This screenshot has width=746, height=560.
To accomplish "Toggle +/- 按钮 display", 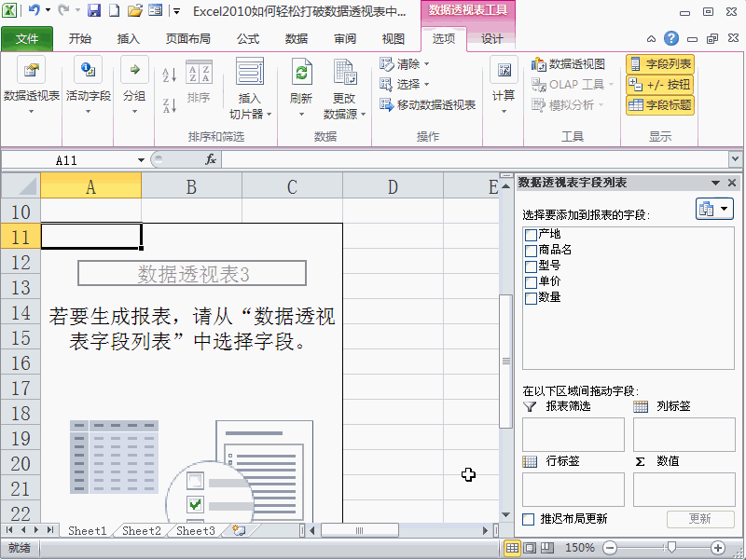I will (x=660, y=85).
